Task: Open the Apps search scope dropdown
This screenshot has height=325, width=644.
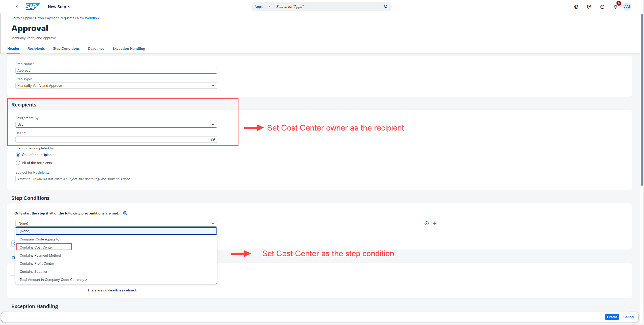Action: 262,7
